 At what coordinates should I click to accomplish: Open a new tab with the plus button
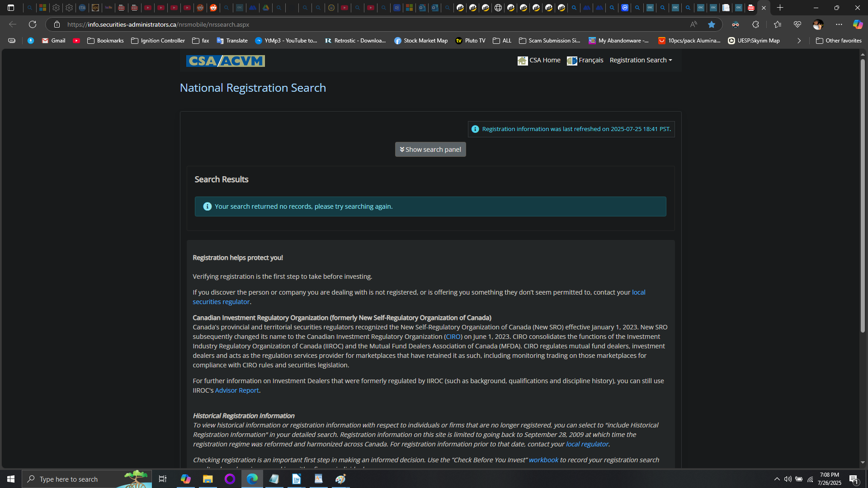[x=780, y=8]
